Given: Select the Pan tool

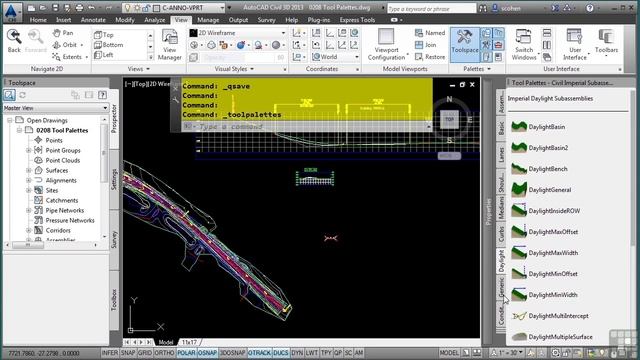Looking at the screenshot, I should 63,33.
